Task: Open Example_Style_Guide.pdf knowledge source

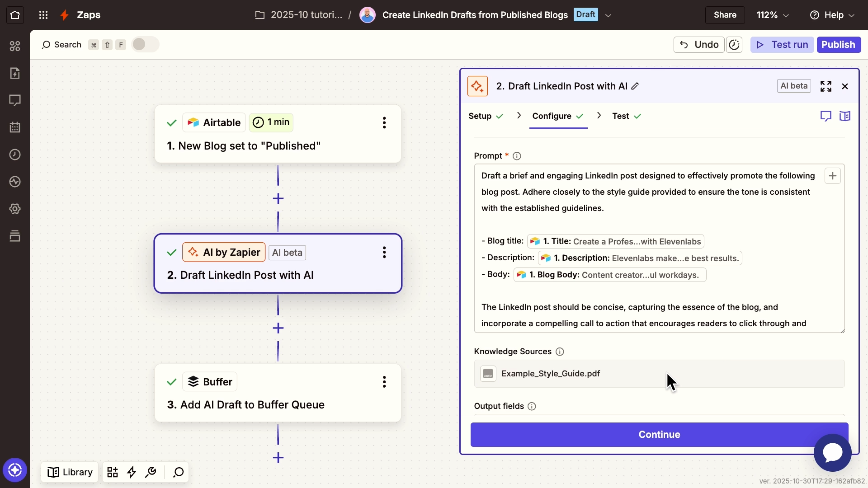Action: pyautogui.click(x=551, y=374)
